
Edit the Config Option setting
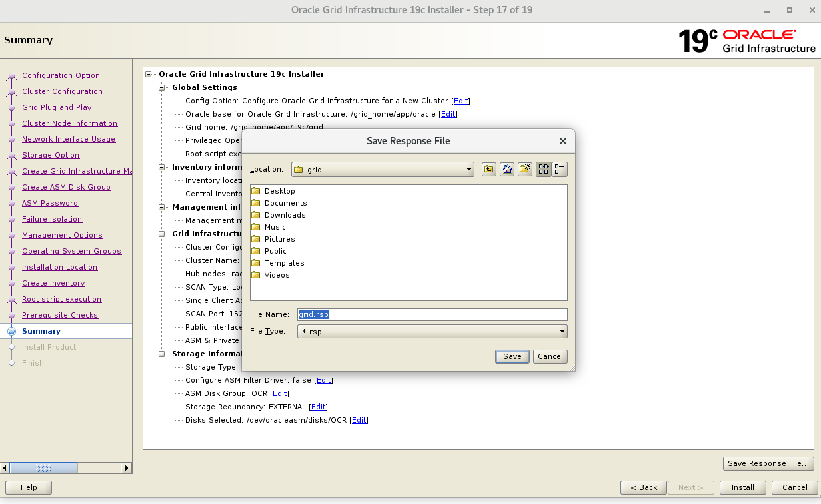point(461,101)
